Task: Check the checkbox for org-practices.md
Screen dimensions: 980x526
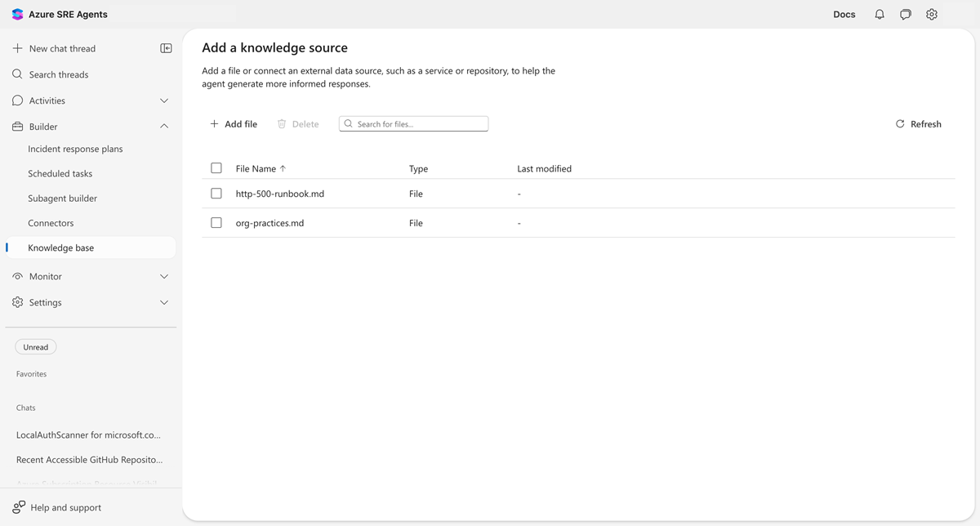Action: (216, 222)
